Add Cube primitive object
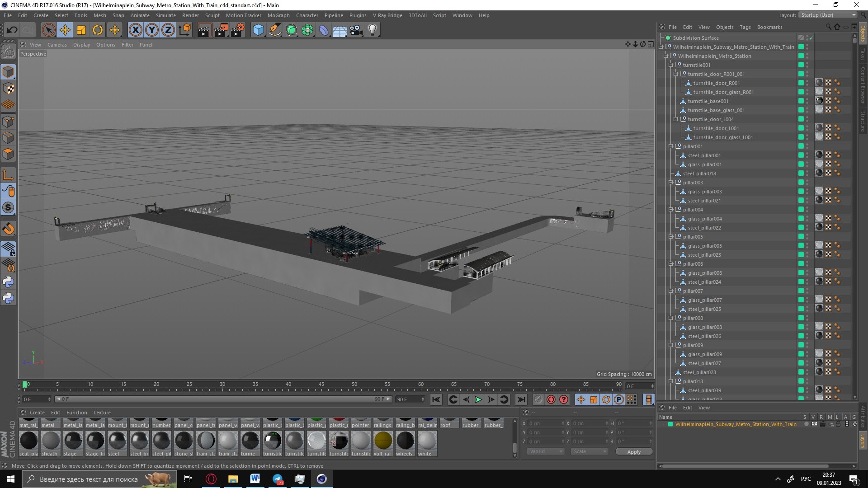Viewport: 868px width, 488px height. coord(258,30)
